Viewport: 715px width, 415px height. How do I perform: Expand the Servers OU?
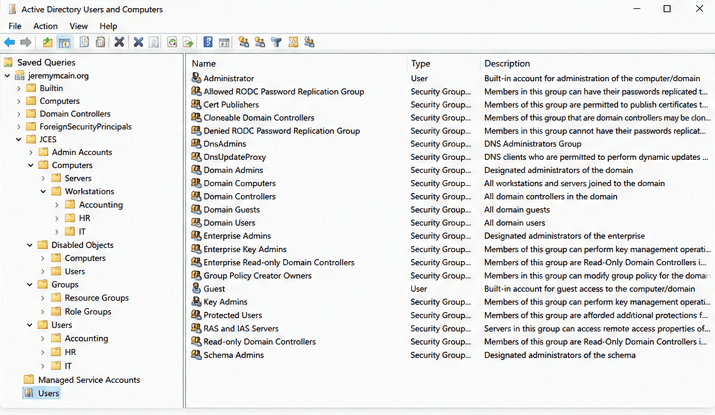(x=43, y=178)
